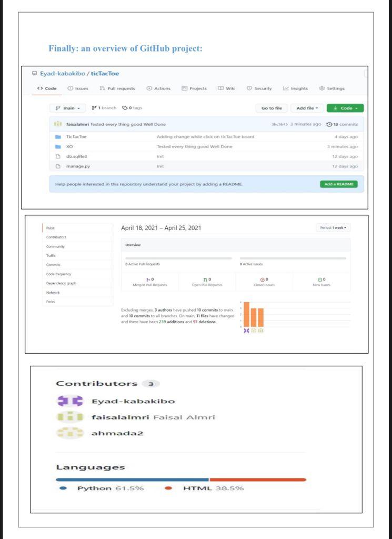The height and width of the screenshot is (539, 392).
Task: Select Network in Insights sidebar
Action: tap(53, 293)
